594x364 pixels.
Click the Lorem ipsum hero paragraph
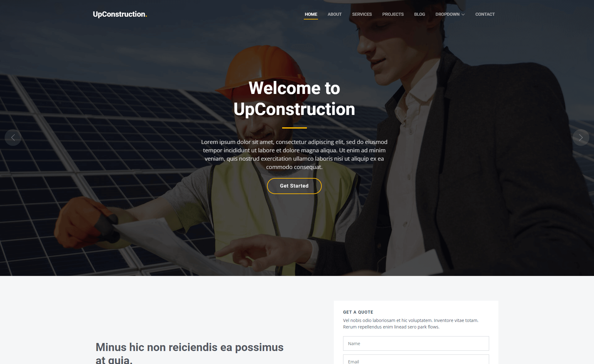pos(294,154)
